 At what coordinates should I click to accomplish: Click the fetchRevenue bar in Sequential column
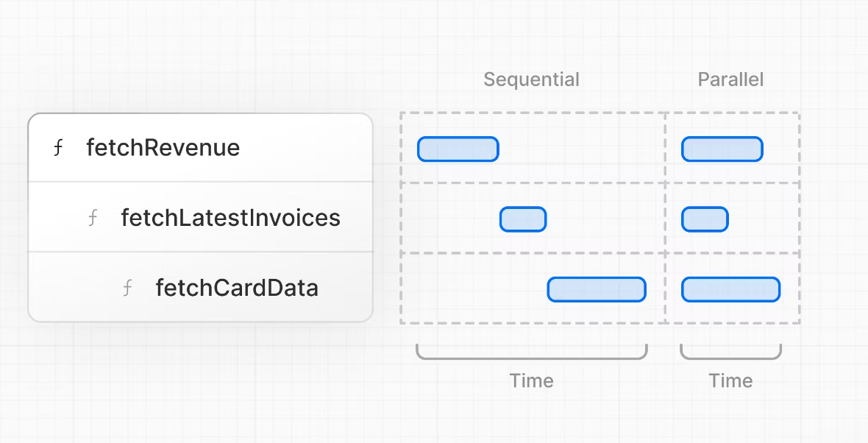click(x=458, y=149)
